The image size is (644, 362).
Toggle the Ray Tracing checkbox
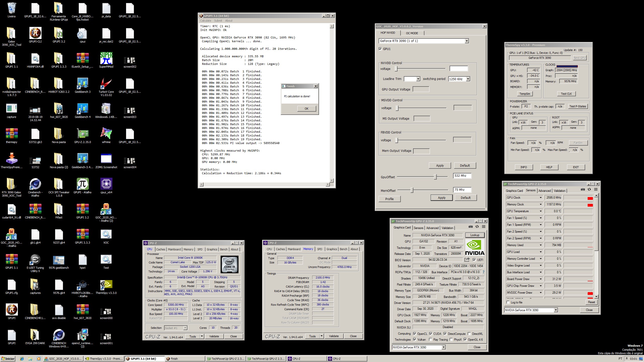tap(431, 340)
